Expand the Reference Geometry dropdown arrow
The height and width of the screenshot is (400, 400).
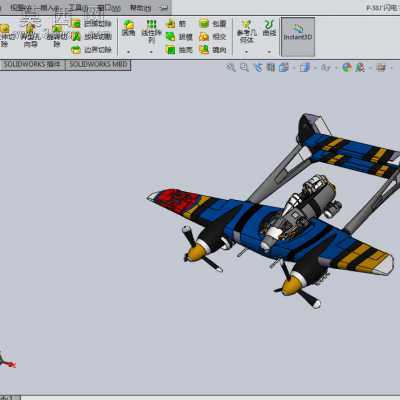[x=246, y=52]
